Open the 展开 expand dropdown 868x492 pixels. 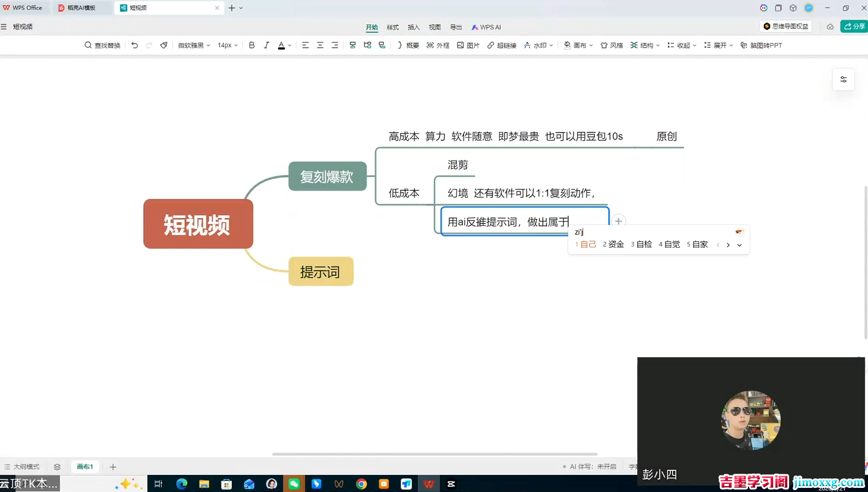click(x=718, y=45)
